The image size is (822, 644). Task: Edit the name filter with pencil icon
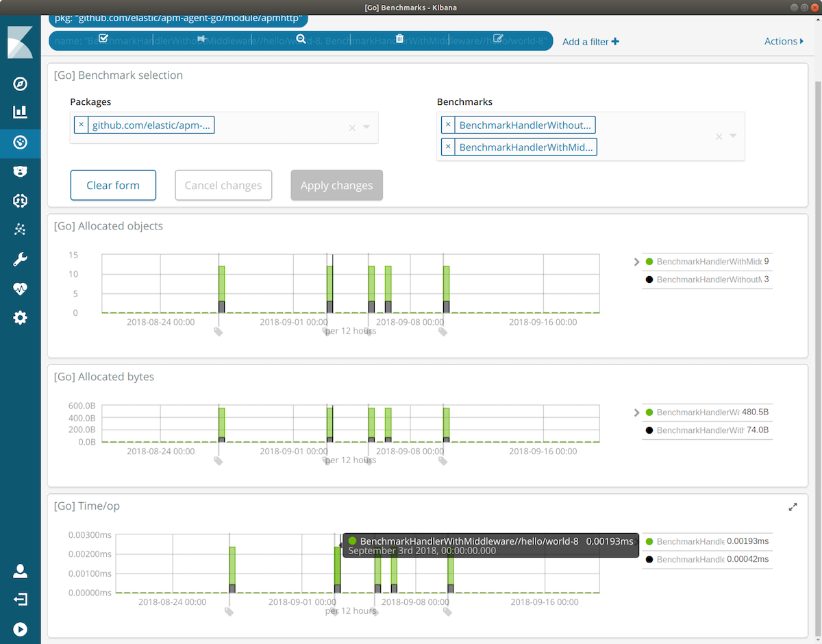[x=498, y=38]
